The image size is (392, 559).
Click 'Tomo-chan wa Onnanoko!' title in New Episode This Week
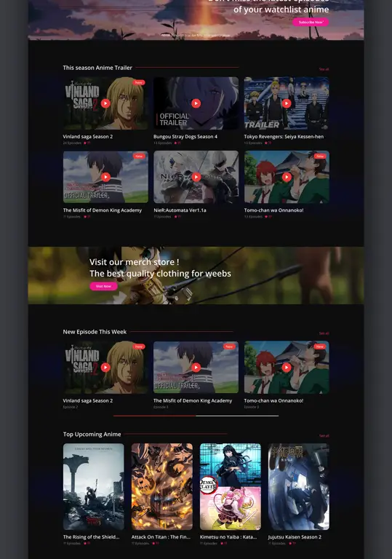pos(273,401)
